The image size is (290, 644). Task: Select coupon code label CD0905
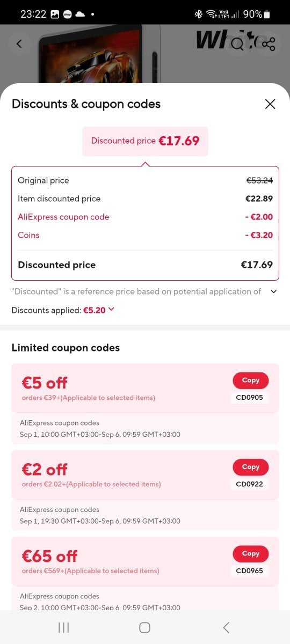tap(250, 398)
